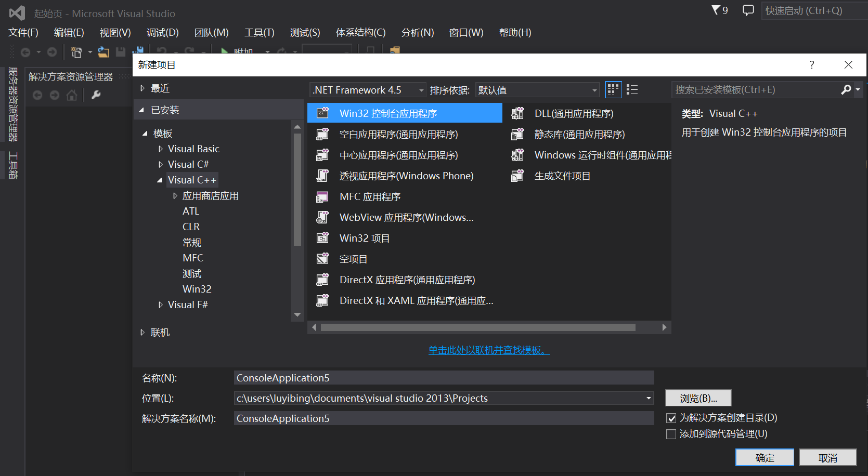Open the 排序依据 默认值 dropdown
Image resolution: width=868 pixels, height=476 pixels.
click(x=537, y=90)
